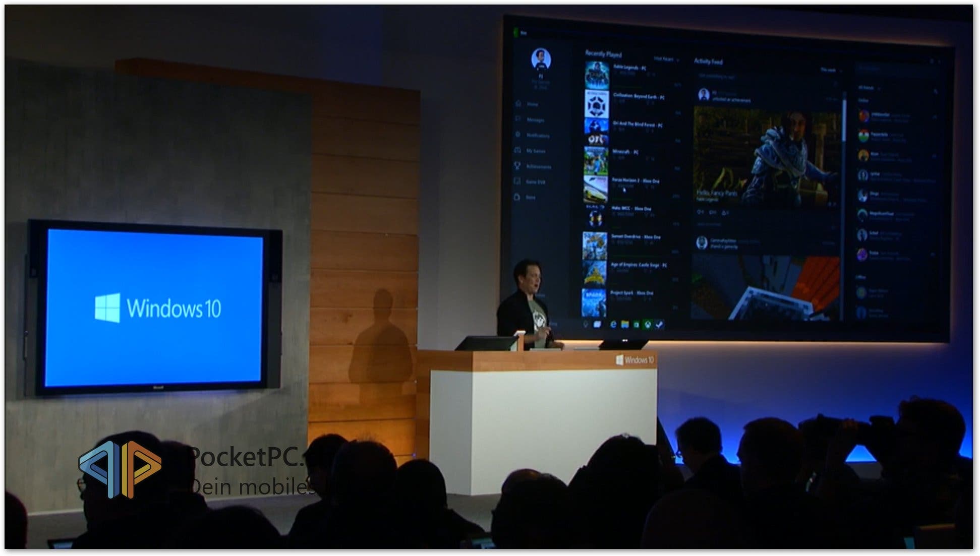Click the checkmark app taskbar icon
The image size is (980, 556).
tap(659, 324)
